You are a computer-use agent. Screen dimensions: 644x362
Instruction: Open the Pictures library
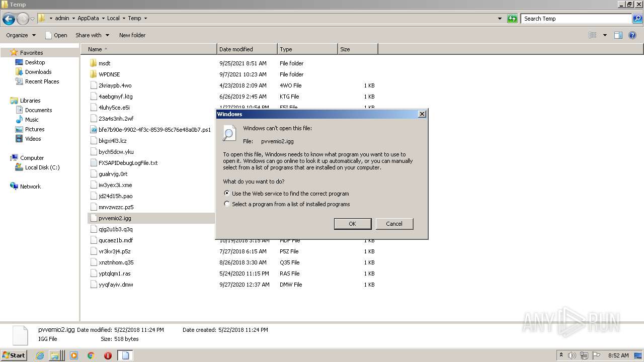35,129
